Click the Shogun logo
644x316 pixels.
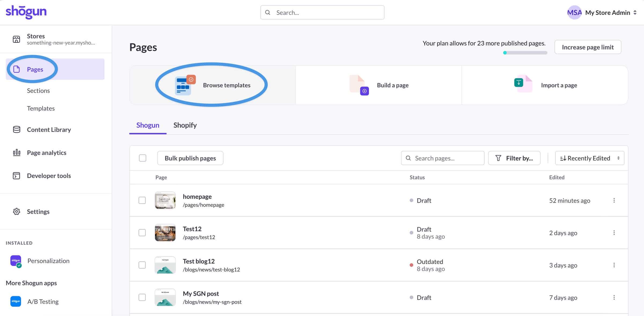pos(26,12)
